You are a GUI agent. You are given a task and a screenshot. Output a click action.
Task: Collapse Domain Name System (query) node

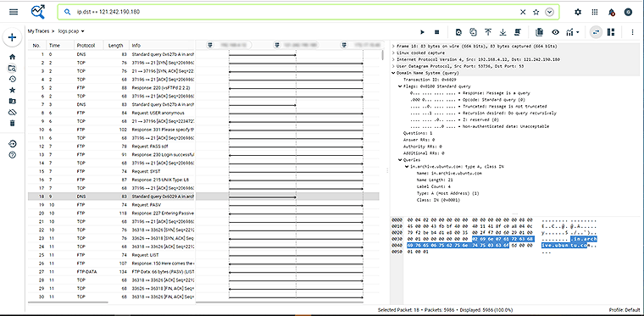(393, 73)
